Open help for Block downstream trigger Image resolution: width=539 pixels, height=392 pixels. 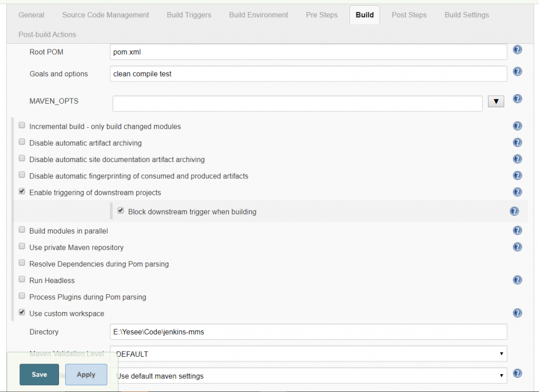point(514,212)
